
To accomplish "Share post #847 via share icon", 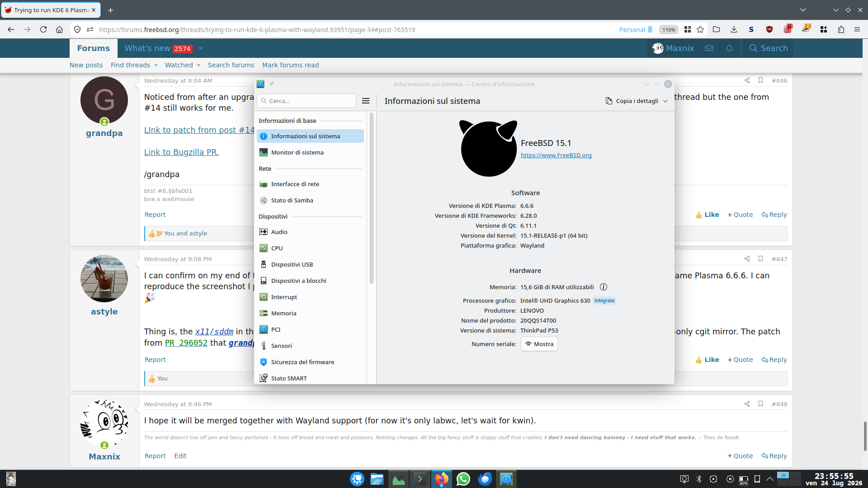I will (747, 259).
